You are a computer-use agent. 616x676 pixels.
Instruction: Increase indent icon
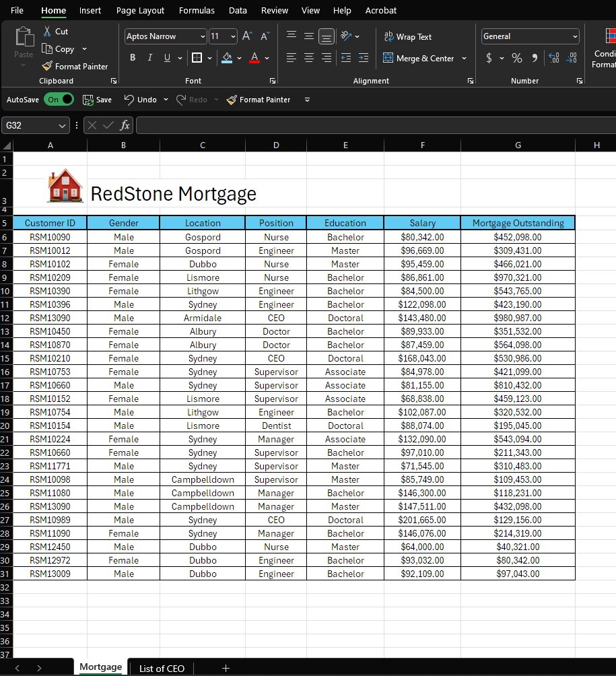tap(364, 58)
